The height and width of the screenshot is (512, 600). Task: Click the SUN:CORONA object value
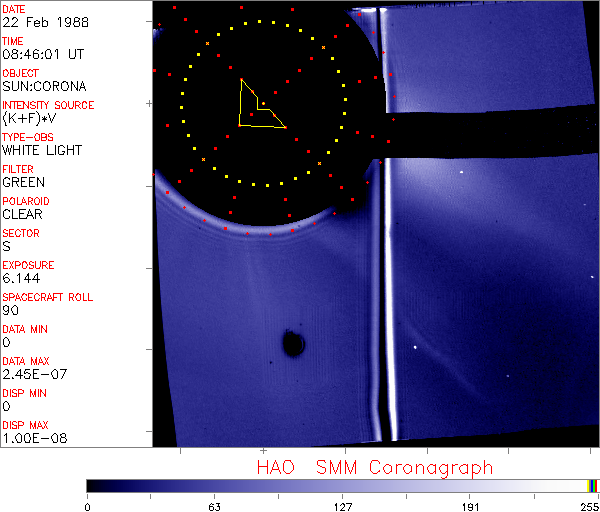pyautogui.click(x=44, y=86)
